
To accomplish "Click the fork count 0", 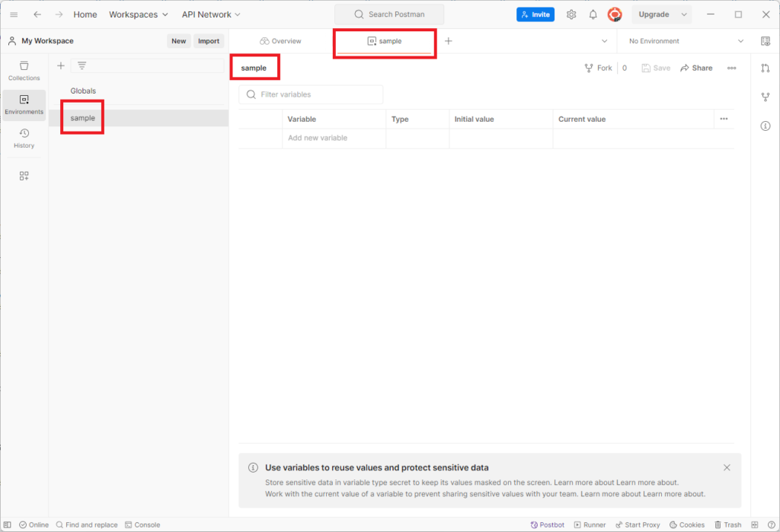I will (625, 68).
